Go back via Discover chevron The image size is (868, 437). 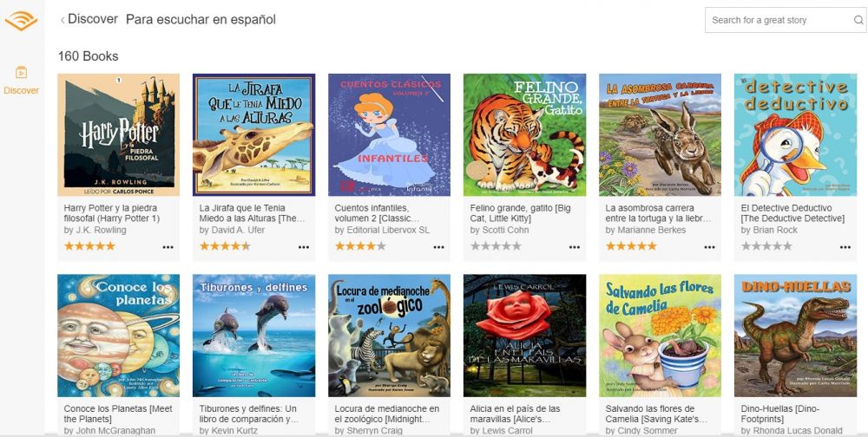click(x=62, y=20)
